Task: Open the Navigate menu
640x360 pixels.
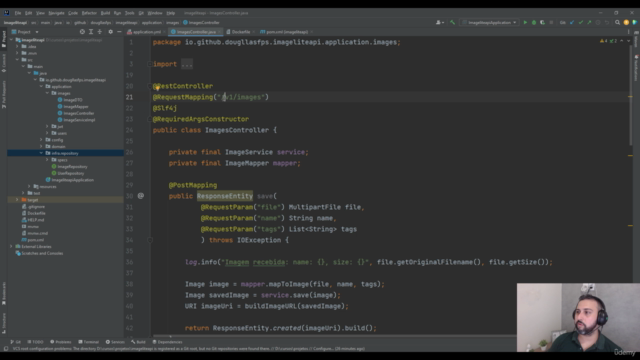Action: pos(56,13)
